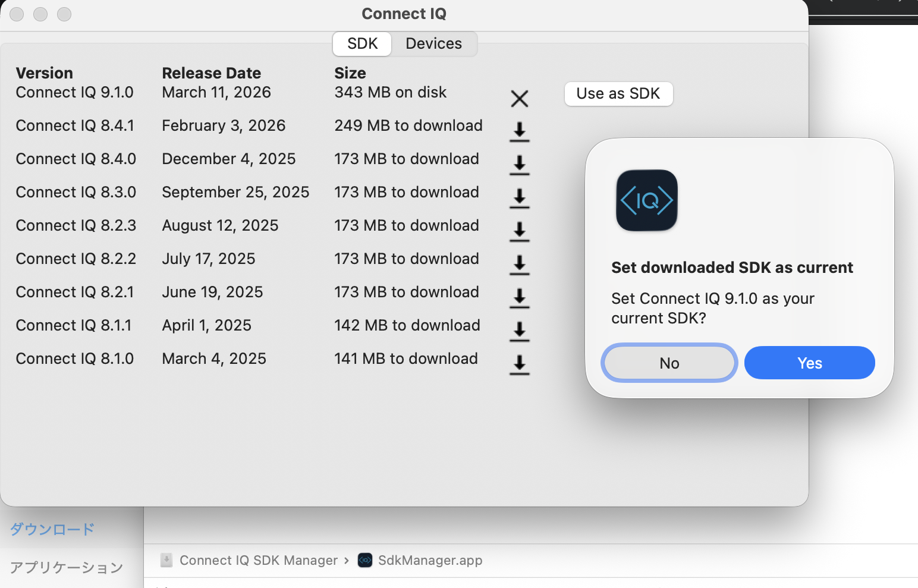Image resolution: width=918 pixels, height=588 pixels.
Task: Click the Release Date column header
Action: 212,73
